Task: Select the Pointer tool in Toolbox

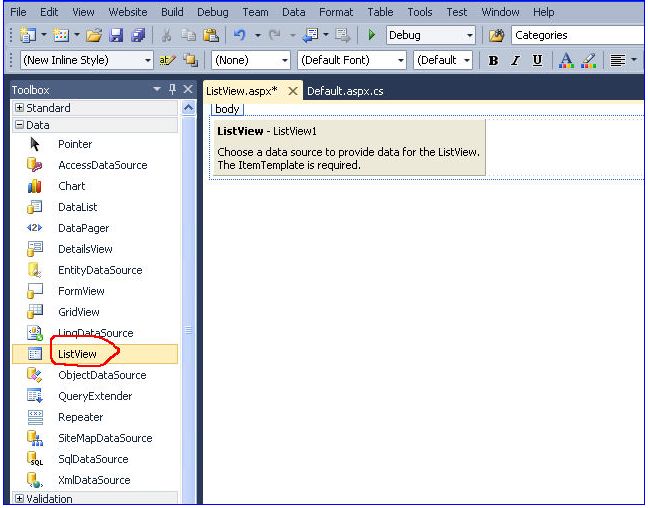Action: click(95, 144)
